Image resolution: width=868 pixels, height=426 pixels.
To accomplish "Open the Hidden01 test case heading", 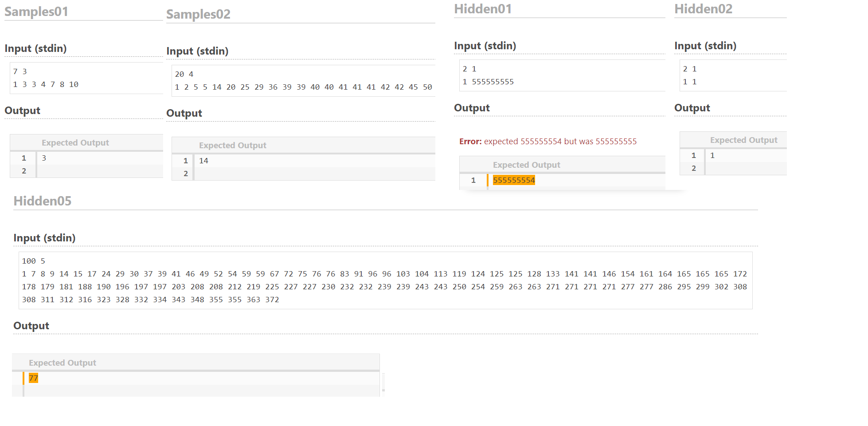I will [x=483, y=8].
